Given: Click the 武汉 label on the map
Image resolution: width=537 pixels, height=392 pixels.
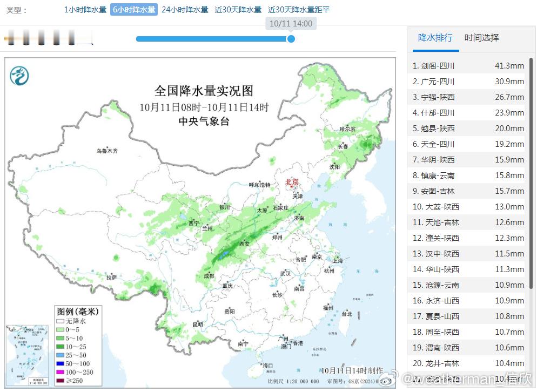Looking at the screenshot, I should [x=285, y=274].
